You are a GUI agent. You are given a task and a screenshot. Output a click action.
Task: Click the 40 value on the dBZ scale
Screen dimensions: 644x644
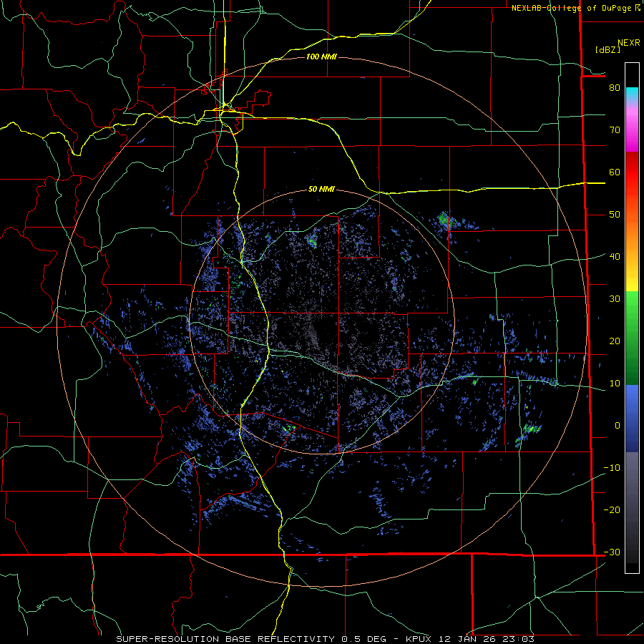pyautogui.click(x=615, y=257)
